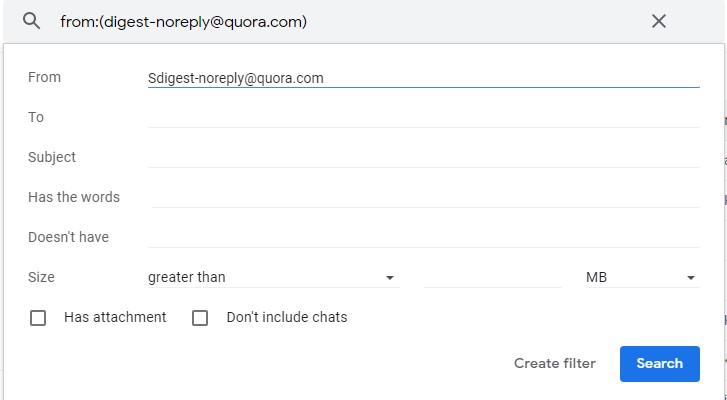Image resolution: width=727 pixels, height=400 pixels.
Task: Click the top search bar query text
Action: [184, 22]
